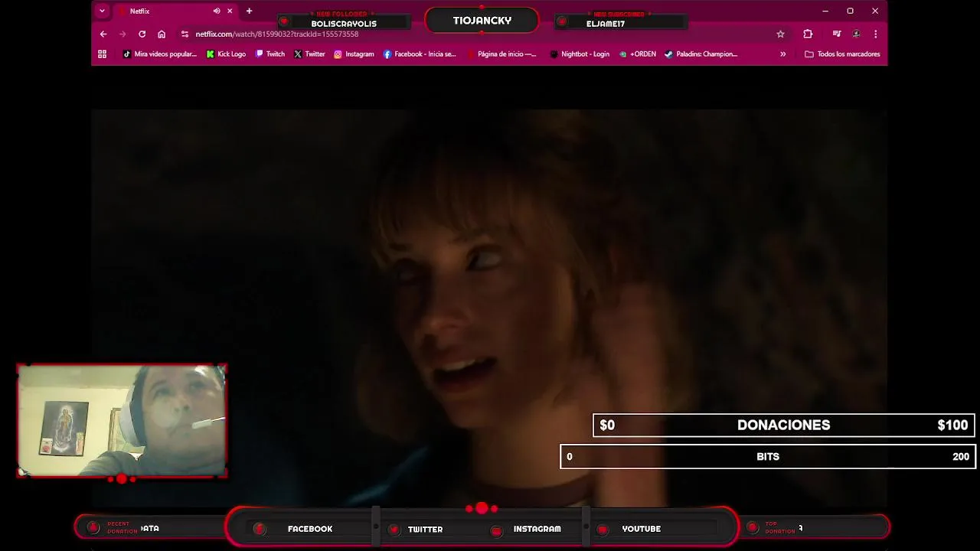Open the Kick Logo bookmark
Image resolution: width=980 pixels, height=551 pixels.
coord(226,54)
